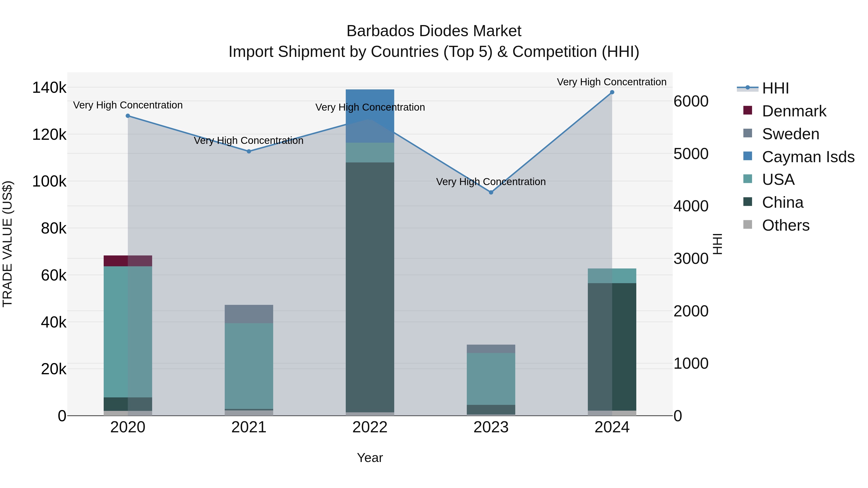The width and height of the screenshot is (868, 488).
Task: Click China dark green legend swatch
Action: (x=747, y=202)
